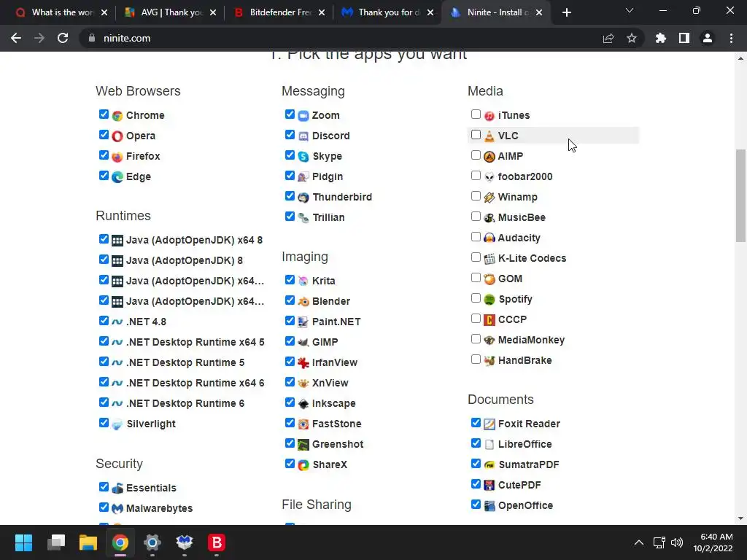Check the iTunes checkbox
Viewport: 747px width, 560px height.
click(476, 114)
